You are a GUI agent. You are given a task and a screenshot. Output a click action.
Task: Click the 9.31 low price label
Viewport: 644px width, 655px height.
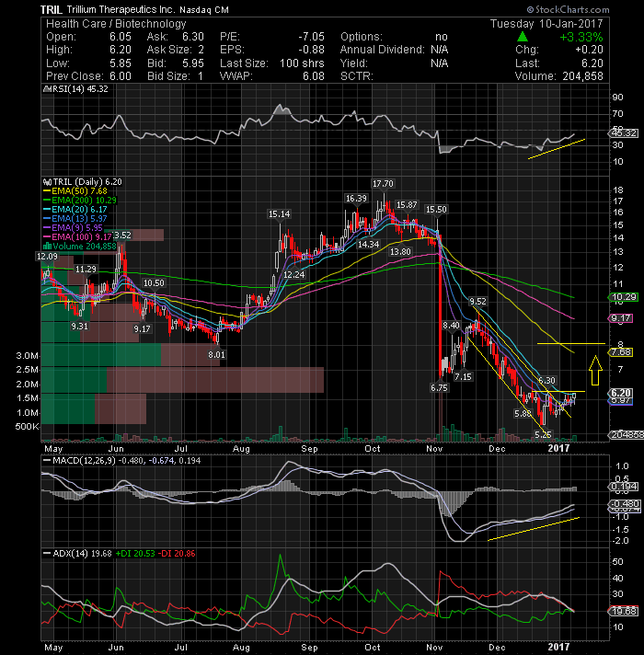point(79,326)
